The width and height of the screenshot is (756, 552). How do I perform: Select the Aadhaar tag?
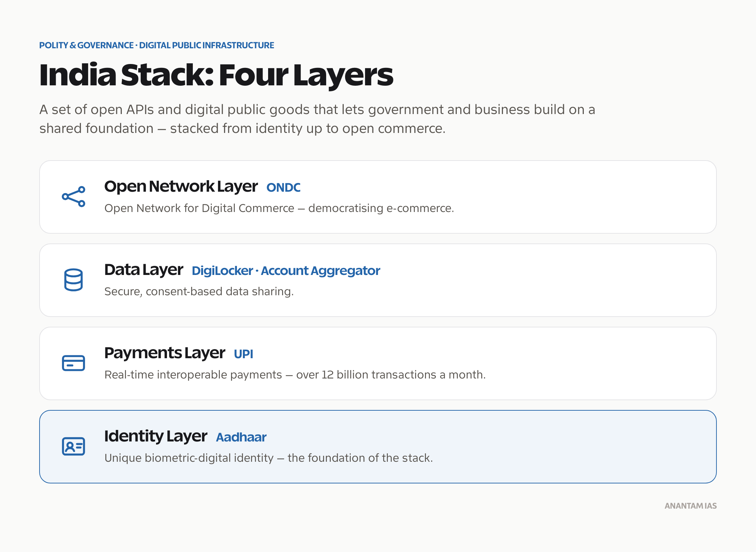point(241,437)
